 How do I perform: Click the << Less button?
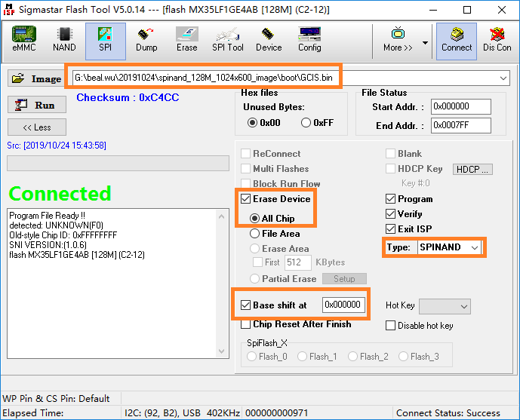(37, 127)
